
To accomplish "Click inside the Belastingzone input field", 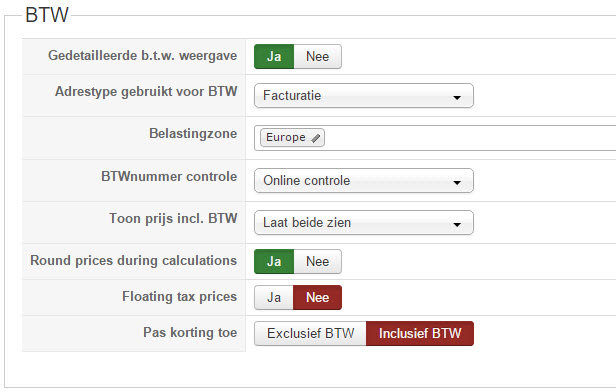I will pyautogui.click(x=470, y=138).
